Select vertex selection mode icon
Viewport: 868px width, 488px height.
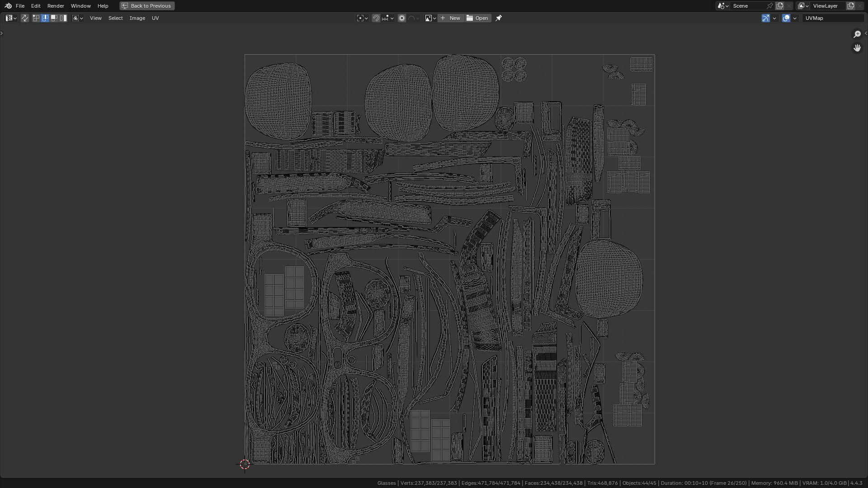click(36, 18)
